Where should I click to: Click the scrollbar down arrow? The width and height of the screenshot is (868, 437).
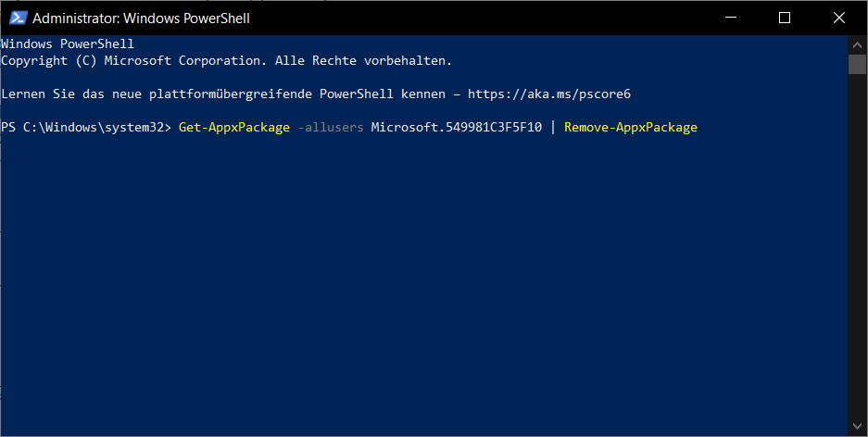pyautogui.click(x=857, y=427)
